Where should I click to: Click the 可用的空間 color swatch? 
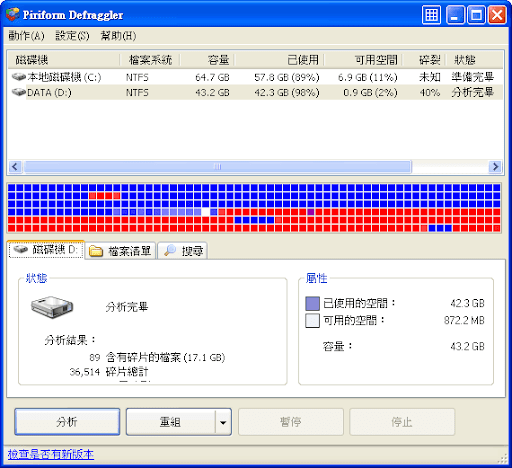tap(312, 321)
